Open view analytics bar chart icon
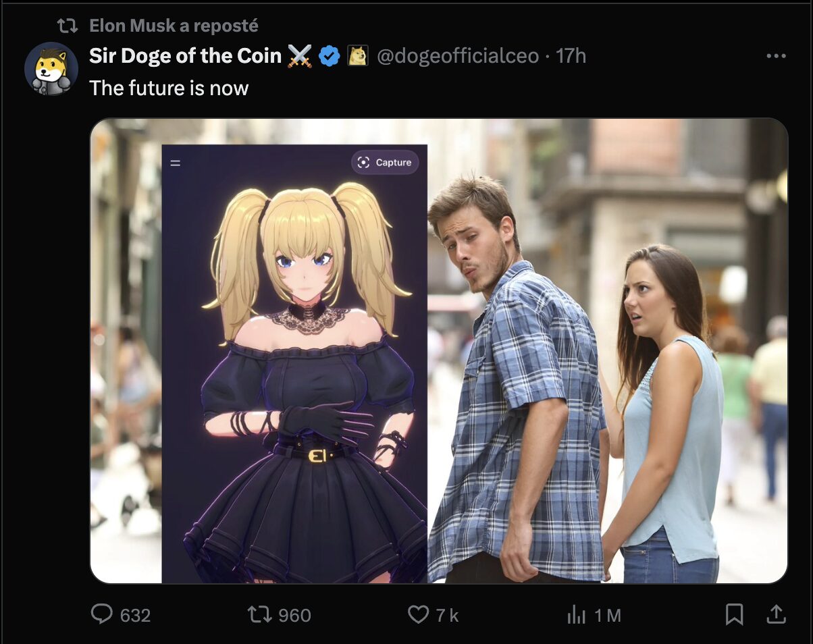 coord(576,614)
